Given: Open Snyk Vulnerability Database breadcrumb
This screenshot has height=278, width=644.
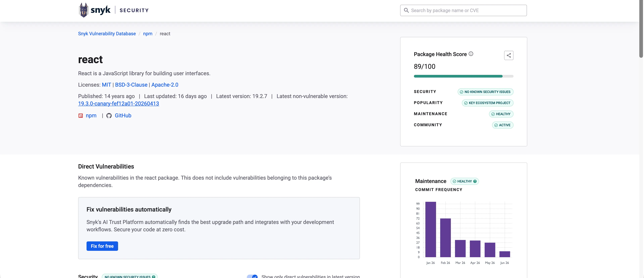Looking at the screenshot, I should [x=107, y=34].
